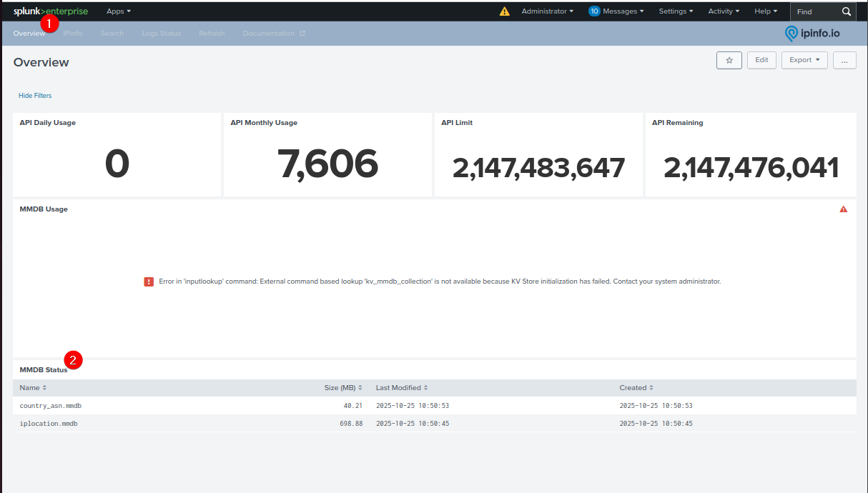
Task: Toggle sort order on the Size (MB) column
Action: [x=343, y=387]
